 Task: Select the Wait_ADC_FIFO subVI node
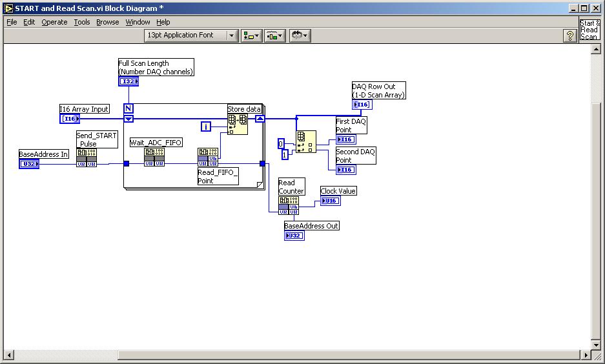154,157
